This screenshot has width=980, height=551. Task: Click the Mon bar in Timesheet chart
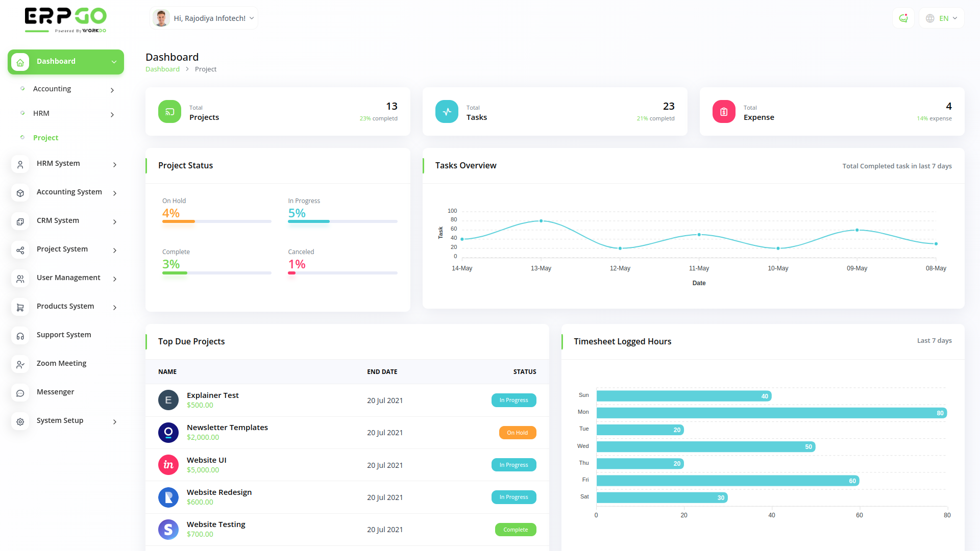click(x=771, y=413)
